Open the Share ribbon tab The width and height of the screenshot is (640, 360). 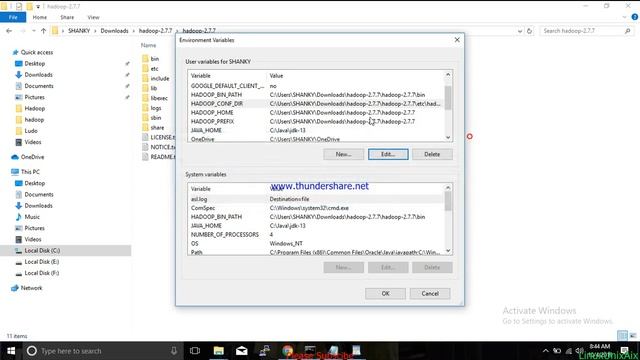click(x=67, y=17)
